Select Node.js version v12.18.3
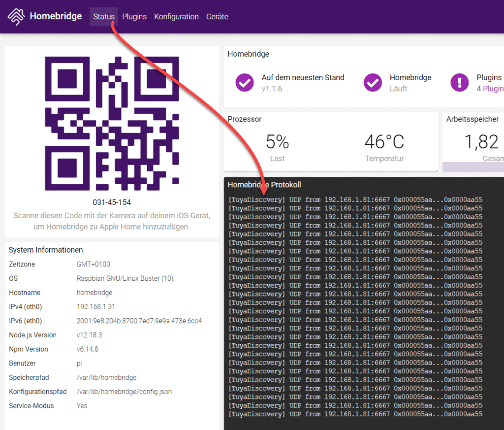This screenshot has height=430, width=504. (90, 335)
